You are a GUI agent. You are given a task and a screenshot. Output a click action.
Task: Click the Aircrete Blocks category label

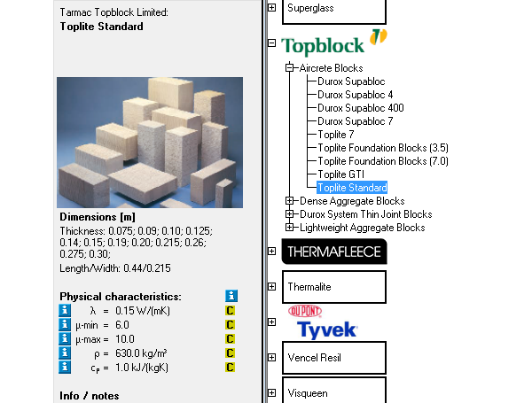coord(331,68)
